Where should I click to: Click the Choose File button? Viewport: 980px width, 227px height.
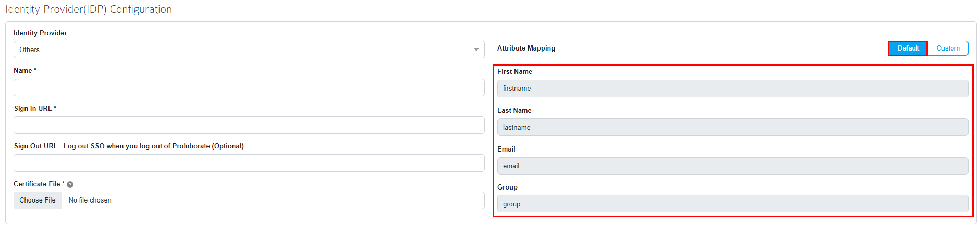pos(38,200)
